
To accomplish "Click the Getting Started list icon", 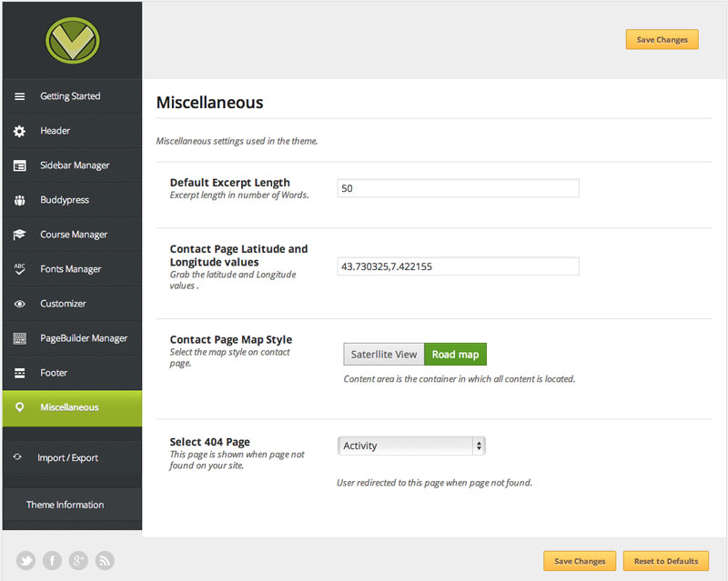I will pyautogui.click(x=19, y=96).
